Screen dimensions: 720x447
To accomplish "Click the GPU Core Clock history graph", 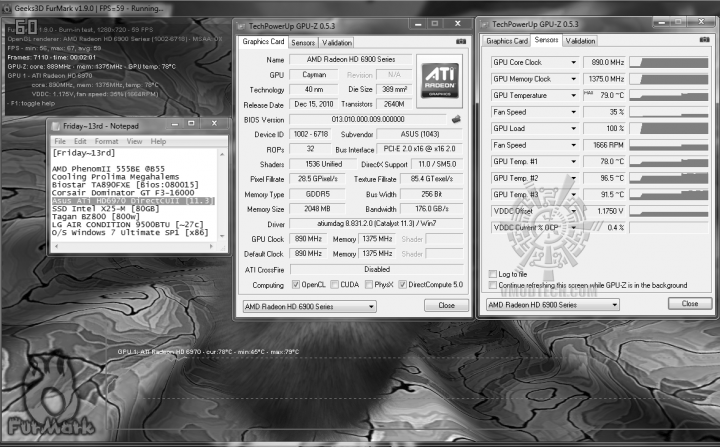I will pos(669,62).
